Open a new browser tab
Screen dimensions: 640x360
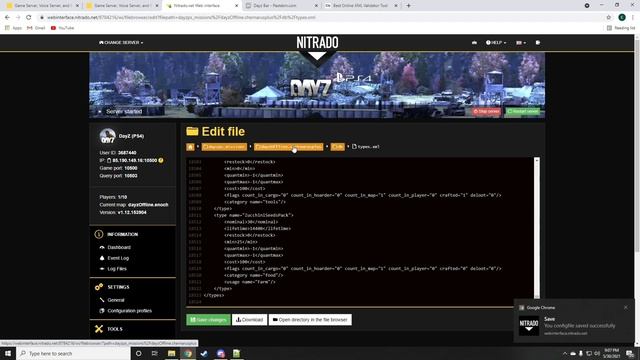coord(408,6)
